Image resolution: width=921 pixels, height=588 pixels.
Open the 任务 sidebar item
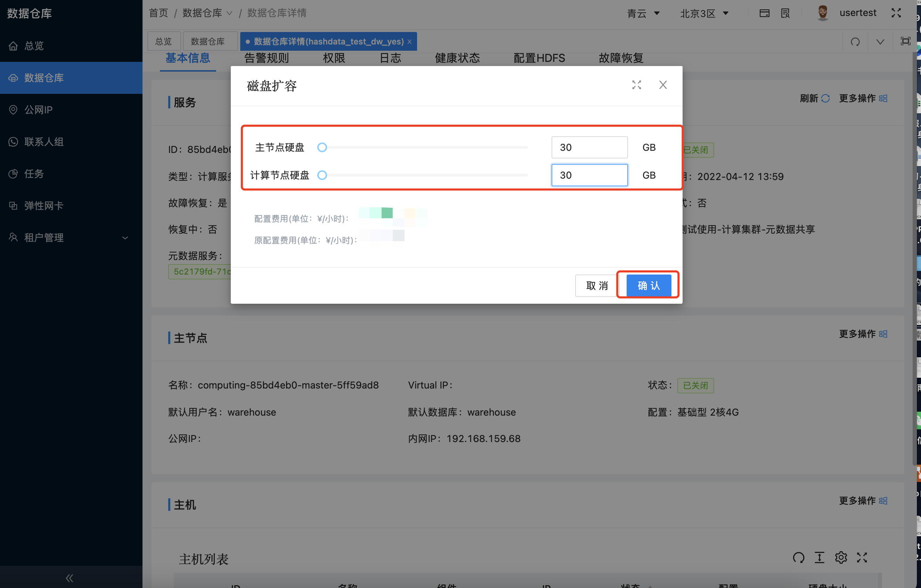pos(34,174)
